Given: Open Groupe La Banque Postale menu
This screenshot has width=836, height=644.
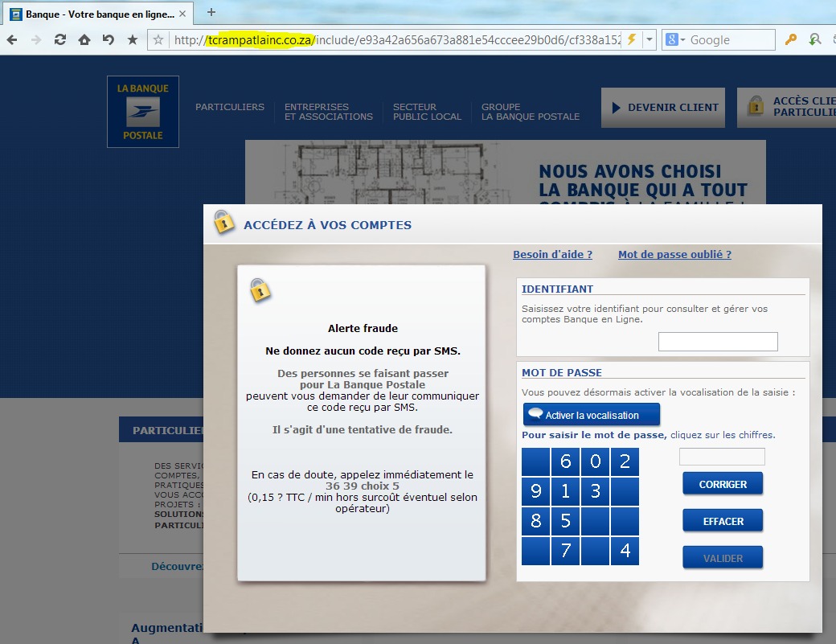Looking at the screenshot, I should [530, 112].
